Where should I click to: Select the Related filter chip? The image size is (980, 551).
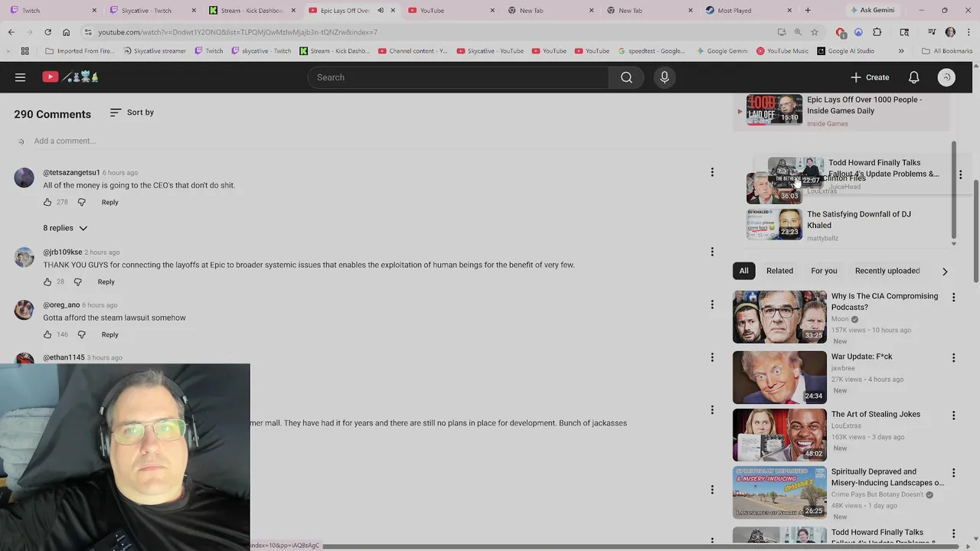tap(779, 271)
